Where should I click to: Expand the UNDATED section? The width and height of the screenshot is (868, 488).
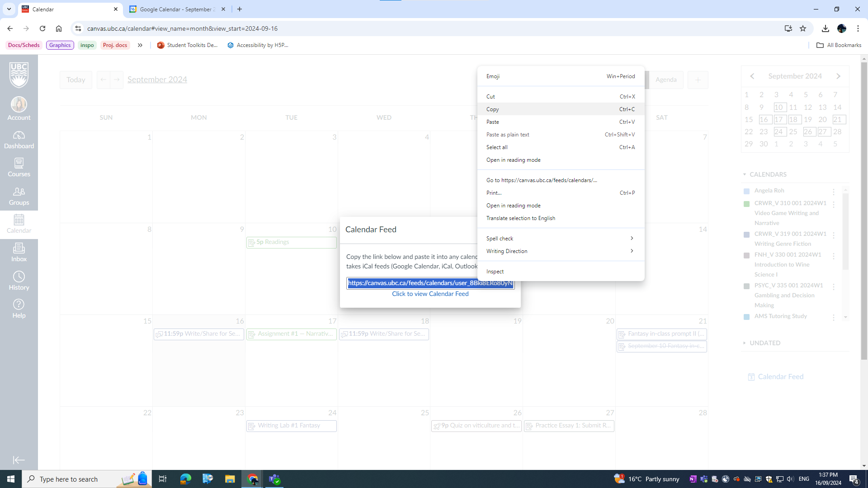point(764,343)
